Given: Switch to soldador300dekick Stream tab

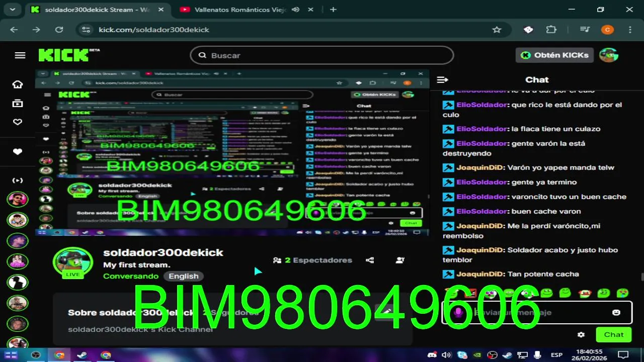Looking at the screenshot, I should (x=97, y=10).
